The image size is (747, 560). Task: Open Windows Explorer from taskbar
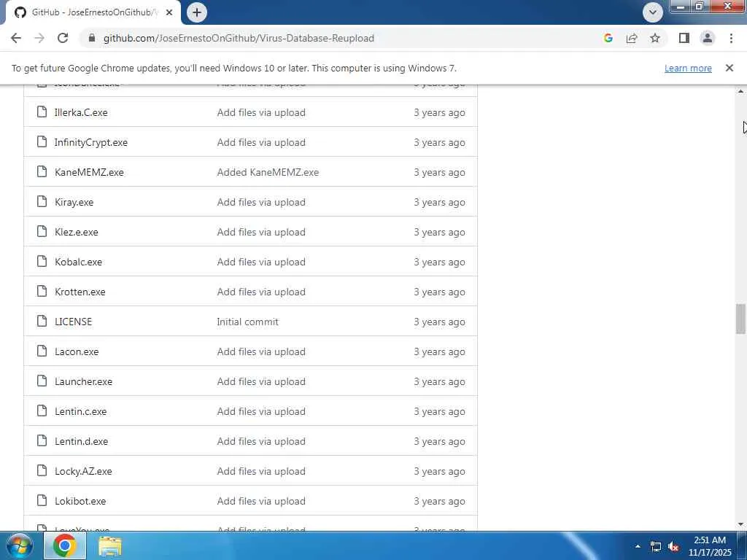tap(110, 545)
